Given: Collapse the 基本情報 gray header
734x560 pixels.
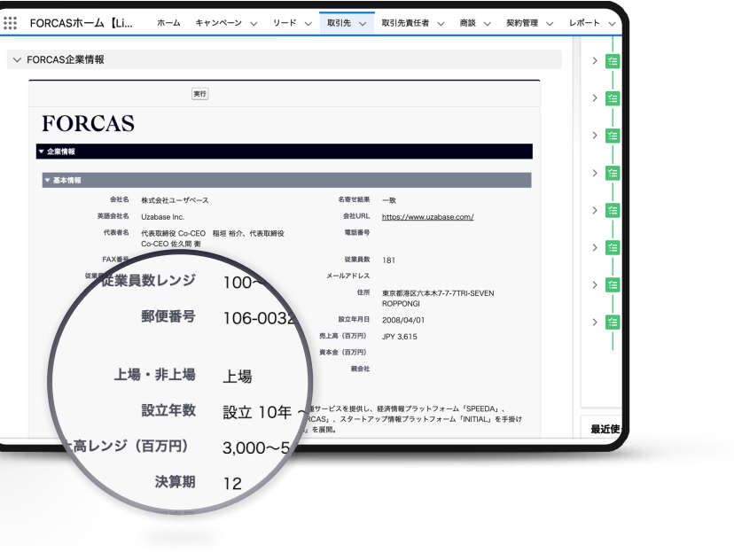Looking at the screenshot, I should tap(286, 180).
